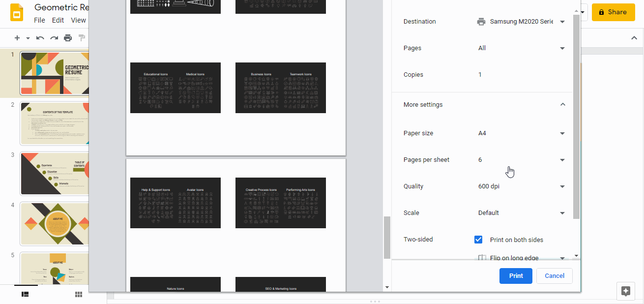Click the printer icon next to Samsung M2020
The image size is (644, 304).
(x=481, y=22)
